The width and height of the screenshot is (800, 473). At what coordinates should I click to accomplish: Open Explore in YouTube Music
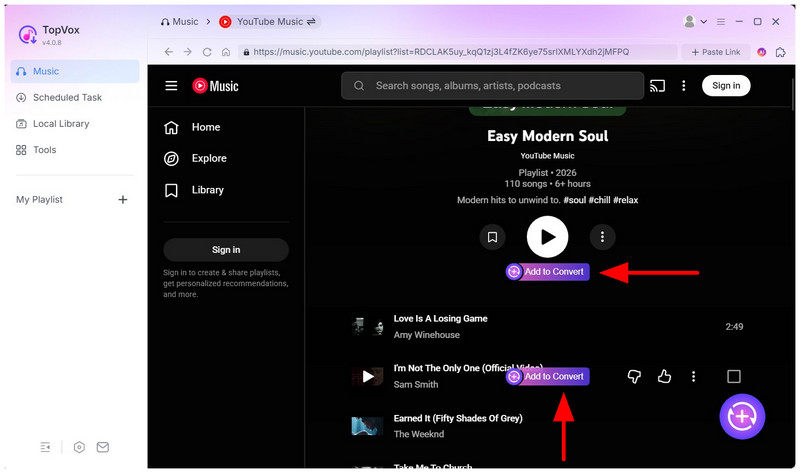(195, 159)
